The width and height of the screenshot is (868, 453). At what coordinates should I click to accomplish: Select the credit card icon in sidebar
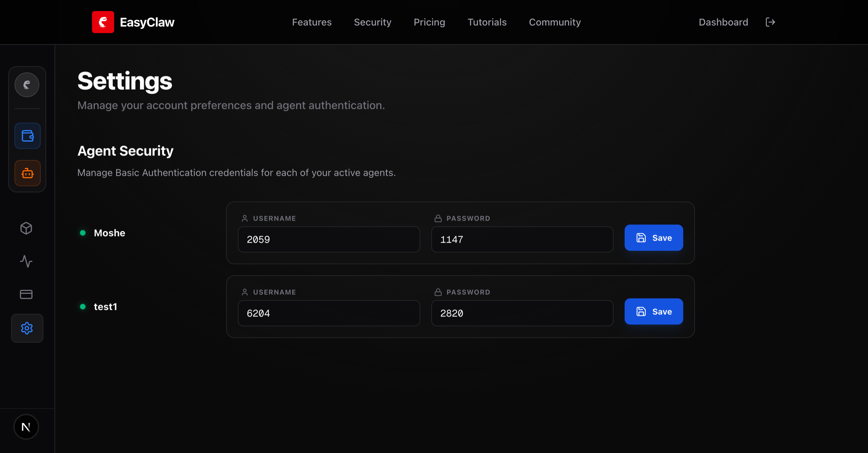[x=27, y=294]
